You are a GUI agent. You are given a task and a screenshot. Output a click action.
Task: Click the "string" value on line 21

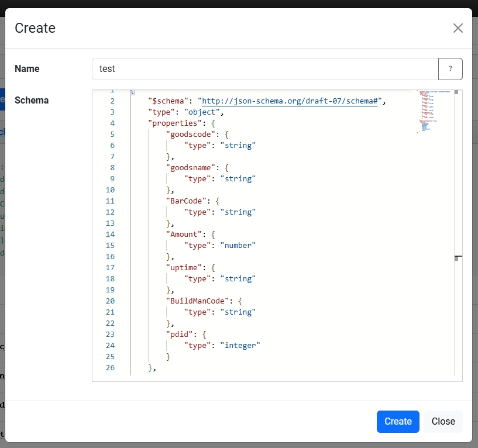(x=238, y=312)
